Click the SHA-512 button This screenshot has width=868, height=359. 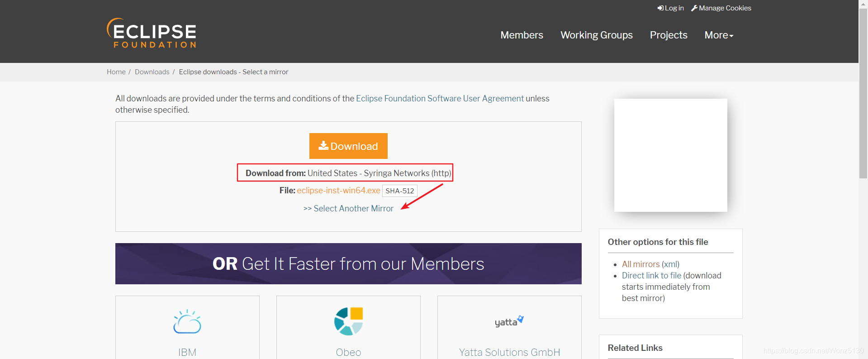pyautogui.click(x=400, y=191)
